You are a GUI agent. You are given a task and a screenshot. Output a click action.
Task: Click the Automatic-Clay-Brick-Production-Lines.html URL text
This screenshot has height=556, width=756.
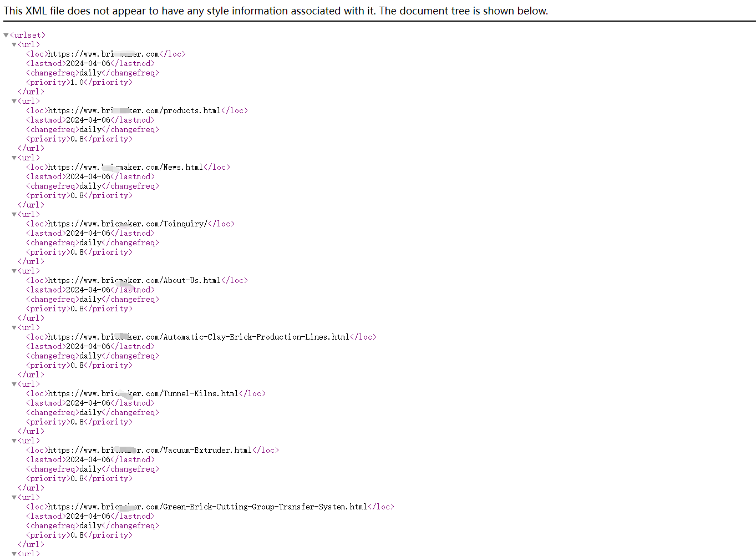tap(199, 337)
